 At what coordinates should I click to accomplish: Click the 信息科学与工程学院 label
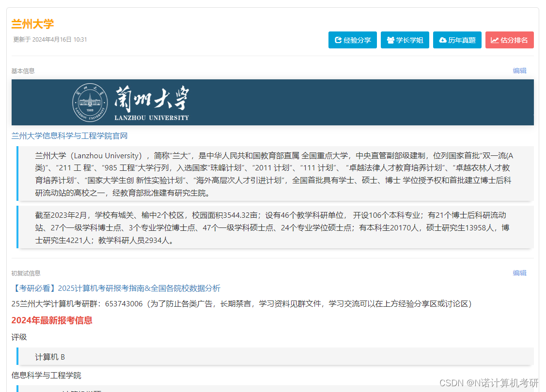(x=47, y=376)
